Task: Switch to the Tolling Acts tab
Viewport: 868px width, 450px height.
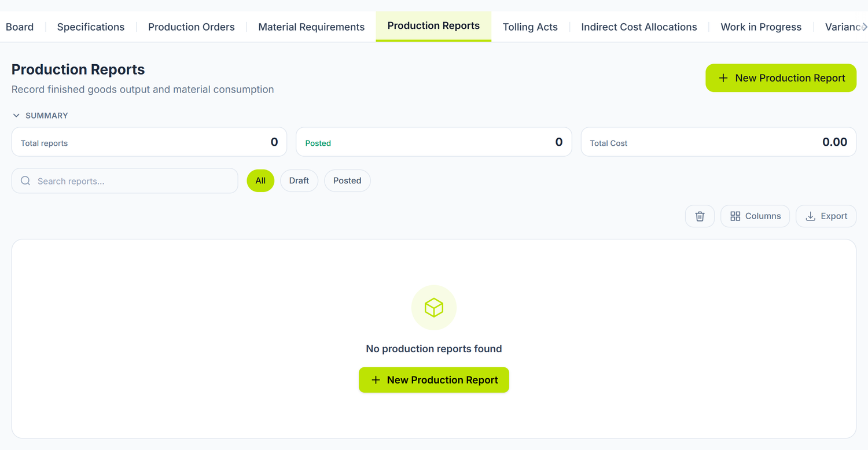Action: (530, 27)
